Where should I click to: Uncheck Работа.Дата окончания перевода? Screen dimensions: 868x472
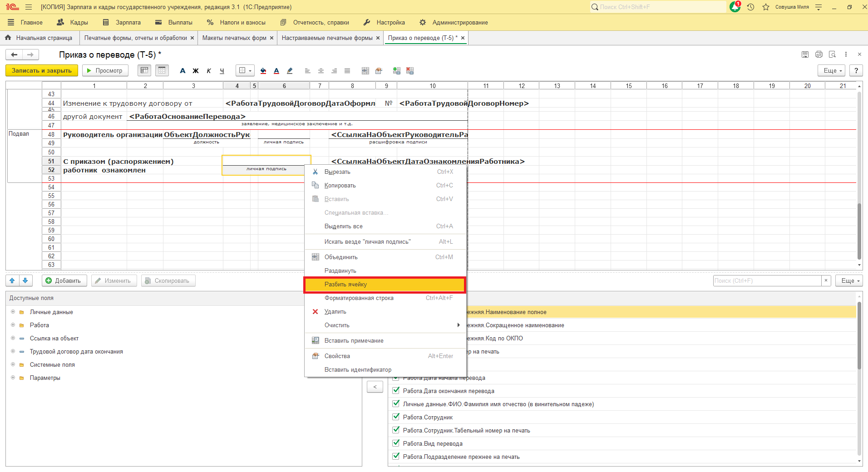(x=396, y=390)
